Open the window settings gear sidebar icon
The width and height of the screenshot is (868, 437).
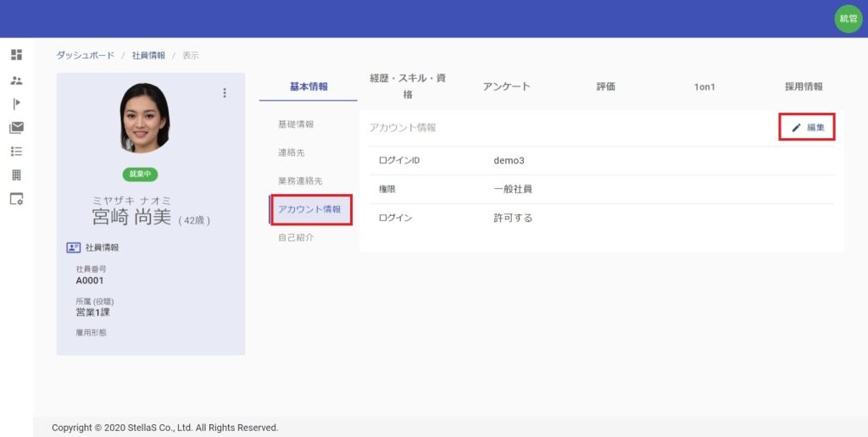(x=16, y=199)
